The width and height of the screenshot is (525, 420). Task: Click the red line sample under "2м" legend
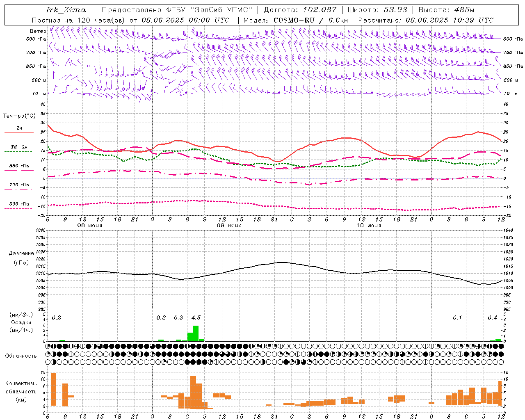click(x=19, y=133)
